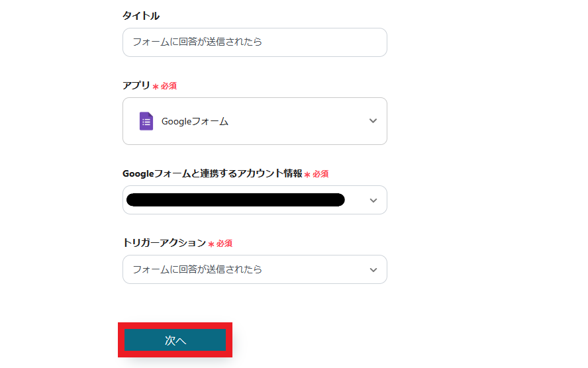Image resolution: width=588 pixels, height=368 pixels.
Task: Click the redacted account name bar
Action: tap(235, 200)
